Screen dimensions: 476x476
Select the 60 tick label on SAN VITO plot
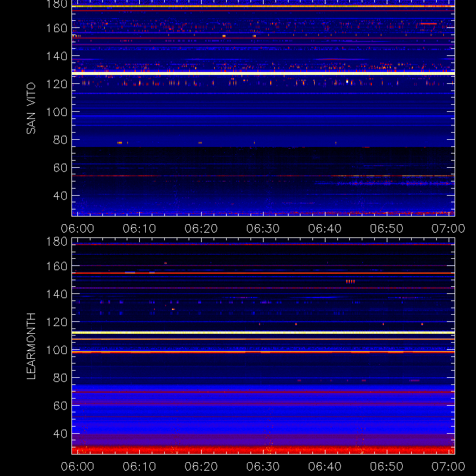[x=60, y=168]
